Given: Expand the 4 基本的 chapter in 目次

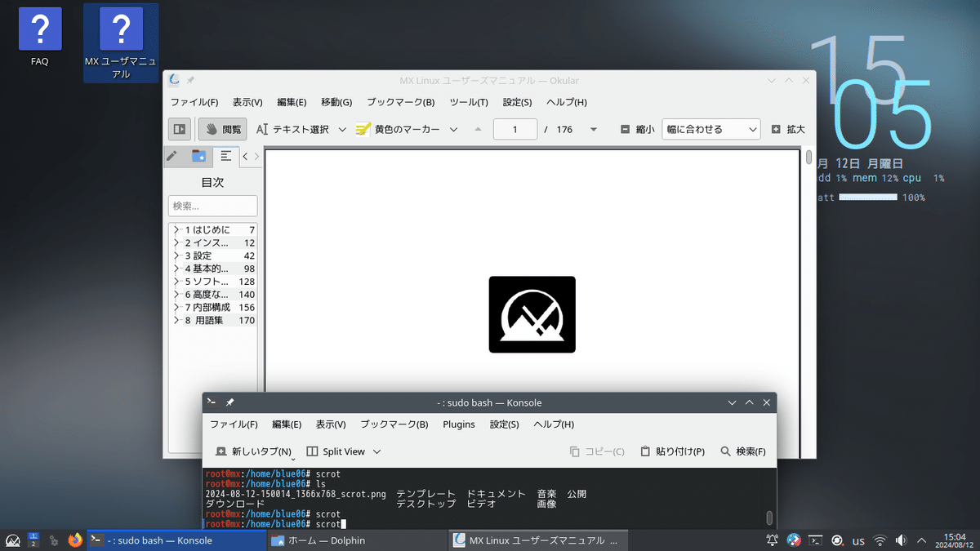Looking at the screenshot, I should pos(179,268).
